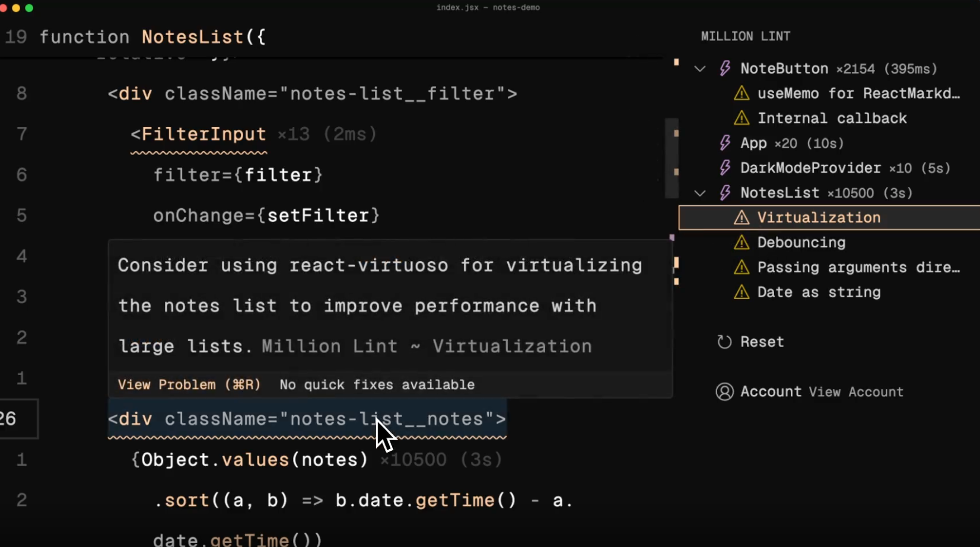
Task: Click the lightning icon beside DarkModeProvider
Action: tap(725, 168)
